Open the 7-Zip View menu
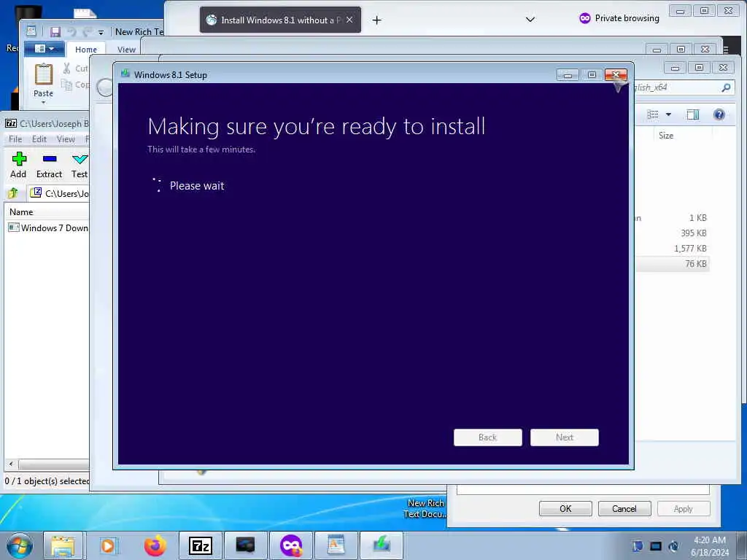The image size is (747, 560). tap(66, 139)
